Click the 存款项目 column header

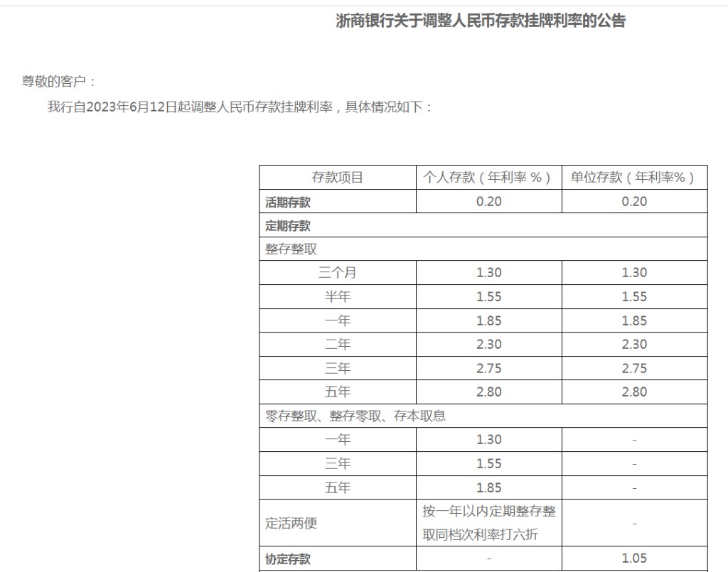coord(338,177)
